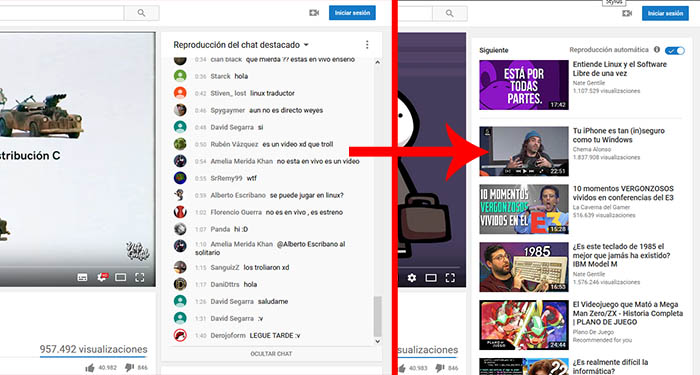Click David Segarra's message 'saludame'

pyautogui.click(x=273, y=301)
